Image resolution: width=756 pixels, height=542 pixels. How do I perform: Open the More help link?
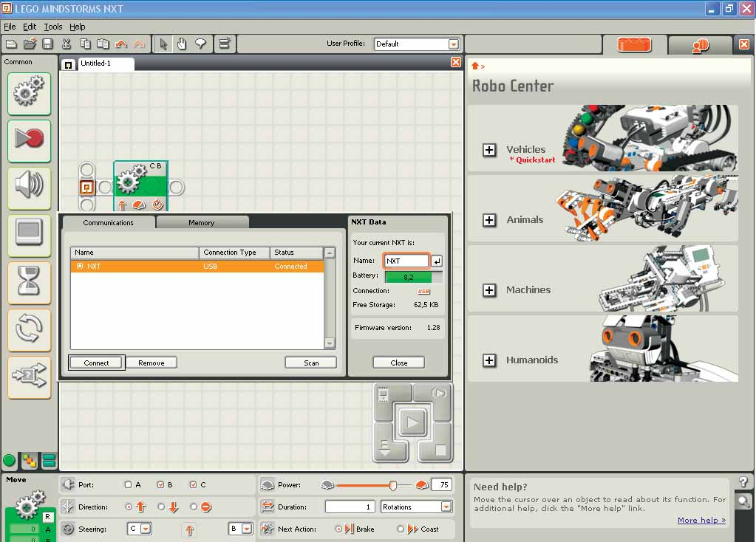pos(701,521)
